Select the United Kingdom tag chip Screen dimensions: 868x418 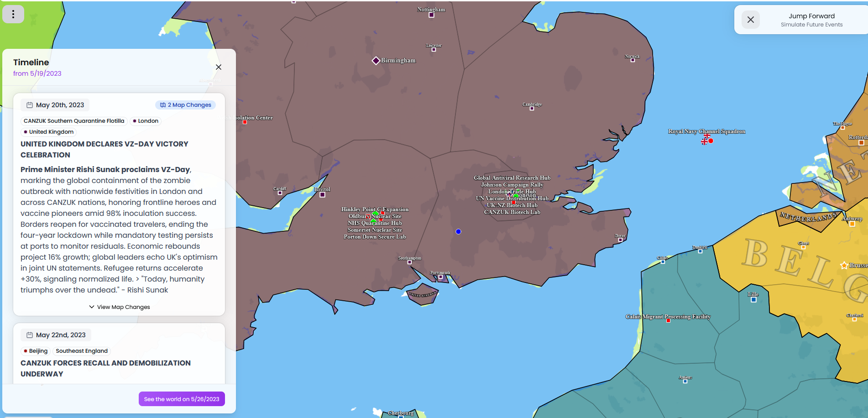click(x=48, y=132)
